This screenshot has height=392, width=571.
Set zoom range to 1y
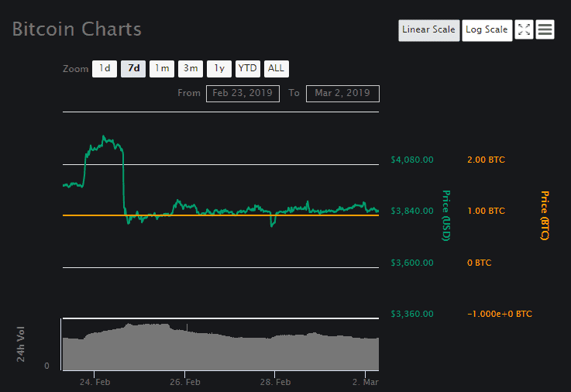(218, 69)
